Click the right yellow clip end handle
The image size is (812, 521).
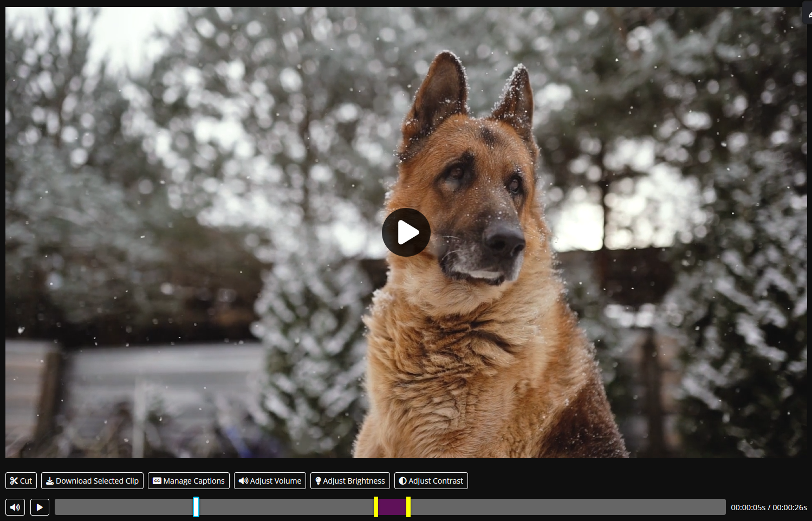click(x=408, y=507)
